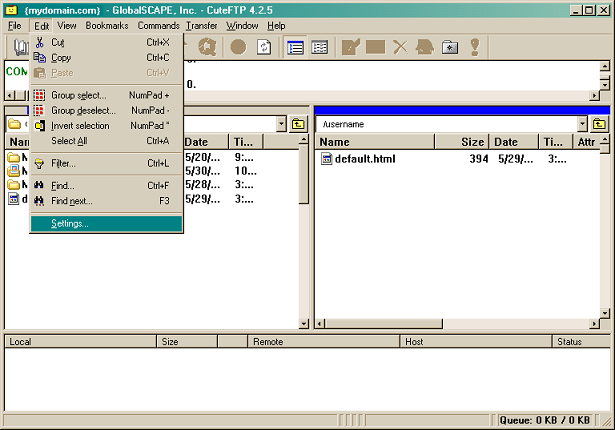Image resolution: width=615 pixels, height=430 pixels.
Task: Click the exclamation mark toolbar icon
Action: (x=475, y=47)
